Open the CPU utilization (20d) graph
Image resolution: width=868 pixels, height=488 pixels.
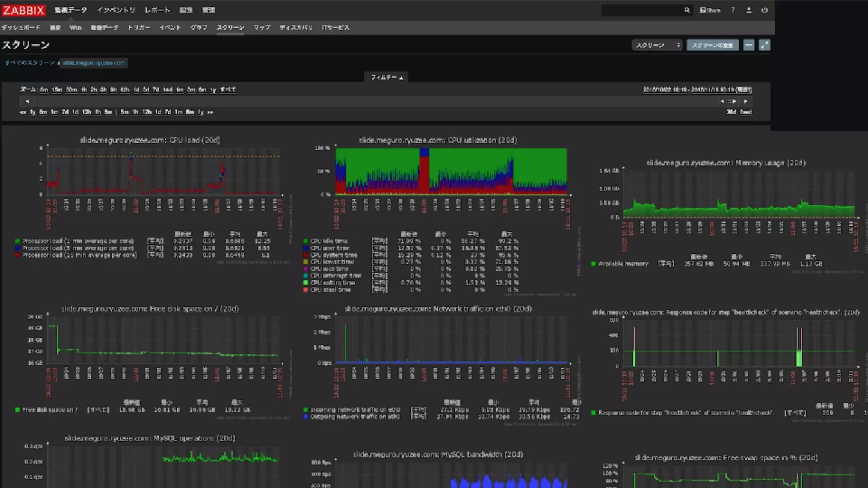[451, 171]
